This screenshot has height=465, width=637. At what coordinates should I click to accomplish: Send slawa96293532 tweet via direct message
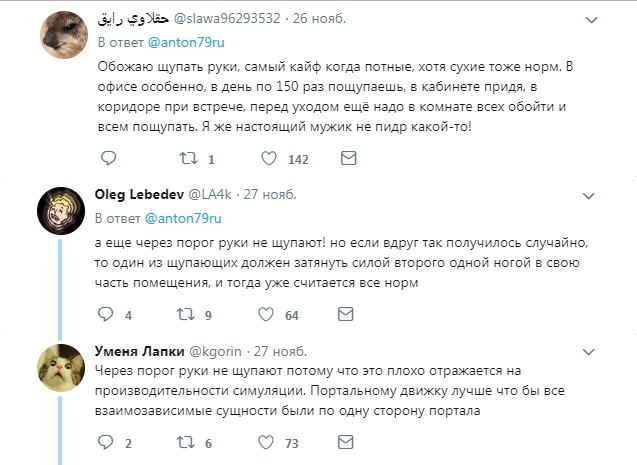point(348,159)
